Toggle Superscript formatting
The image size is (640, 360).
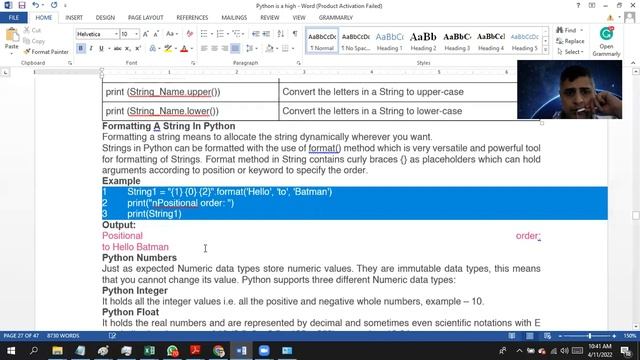(x=138, y=49)
